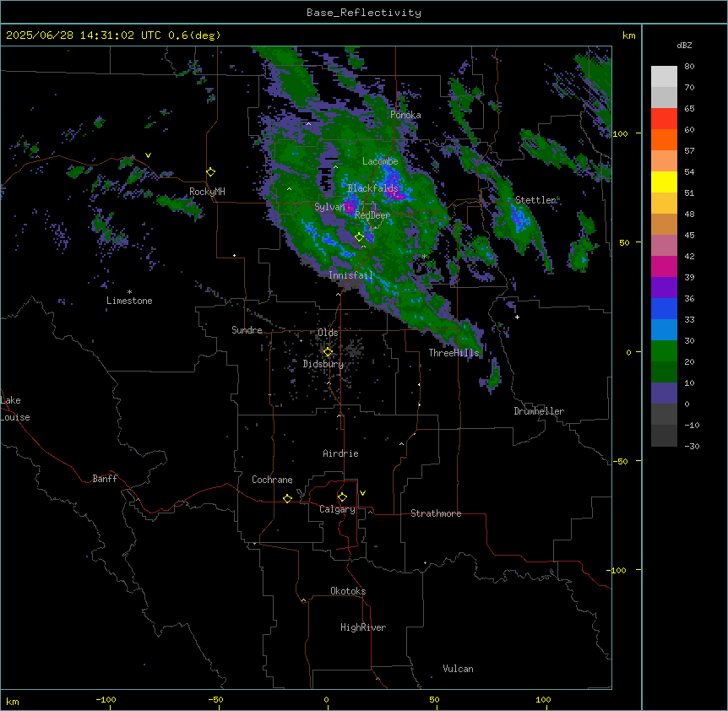The width and height of the screenshot is (728, 711).
Task: Click the Base_Reflectivity title text
Action: point(364,13)
